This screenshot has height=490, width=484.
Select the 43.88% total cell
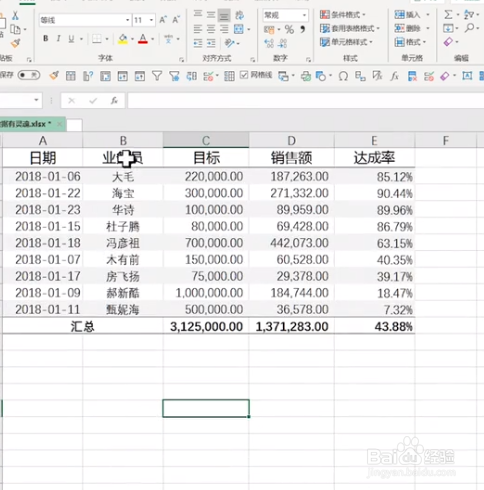pyautogui.click(x=375, y=326)
